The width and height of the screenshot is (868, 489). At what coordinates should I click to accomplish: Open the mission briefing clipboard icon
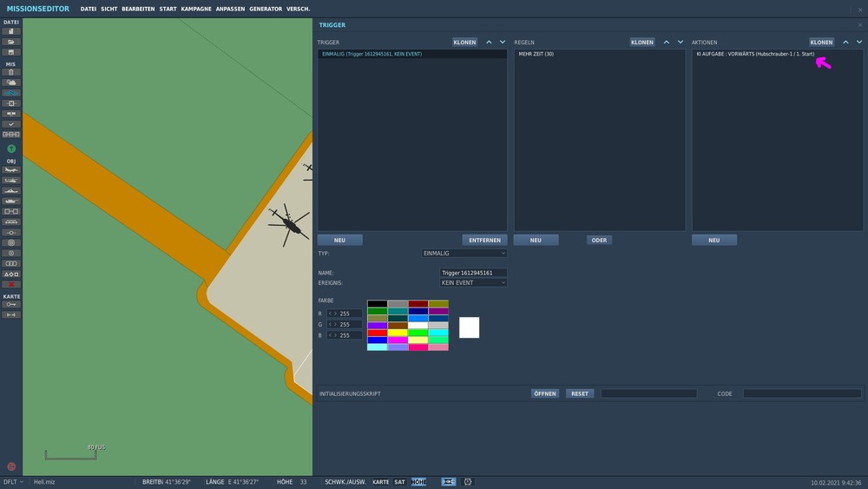(x=11, y=72)
